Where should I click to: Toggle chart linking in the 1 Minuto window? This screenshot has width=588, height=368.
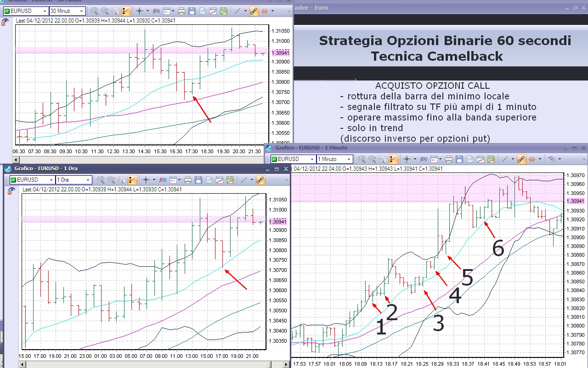[x=520, y=159]
